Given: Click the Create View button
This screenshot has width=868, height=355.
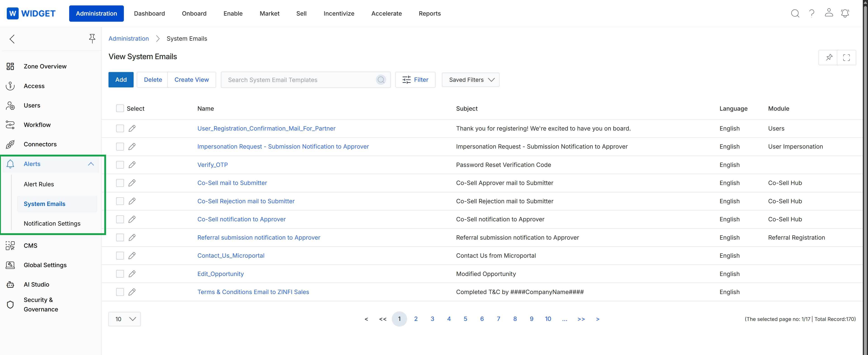Looking at the screenshot, I should [x=191, y=80].
